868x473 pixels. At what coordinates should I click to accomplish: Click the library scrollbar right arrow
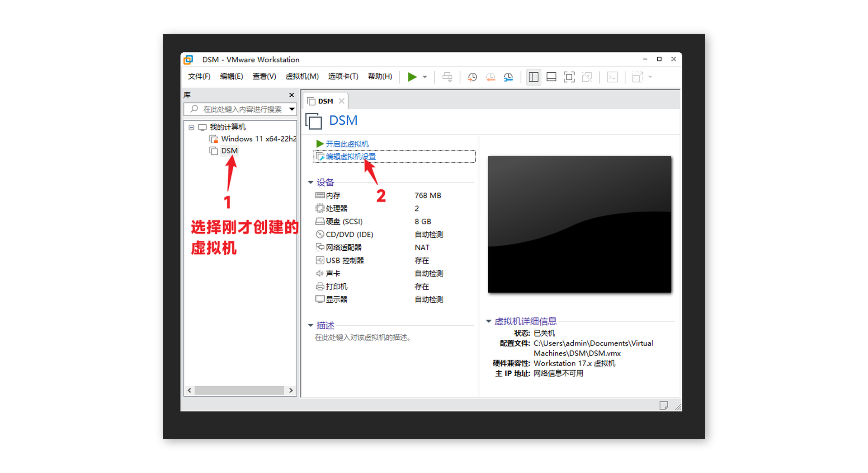point(291,390)
